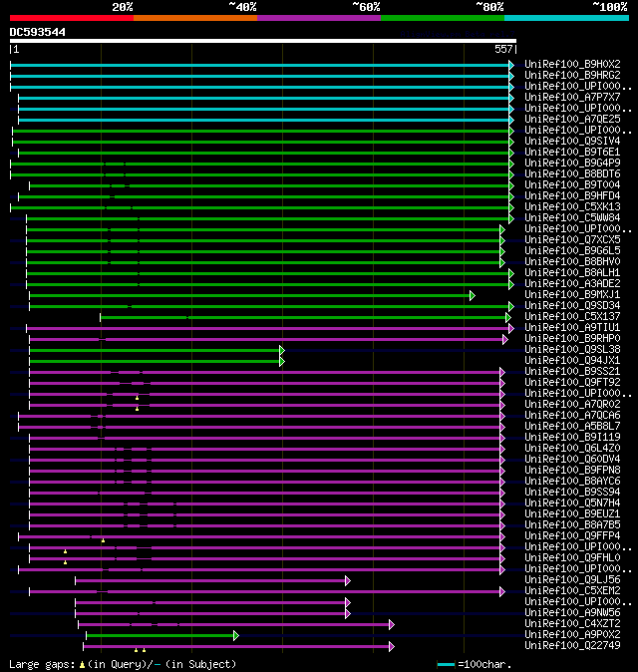This screenshot has height=672, width=638.
Task: Click the green alignment bar for C5X137
Action: [304, 318]
